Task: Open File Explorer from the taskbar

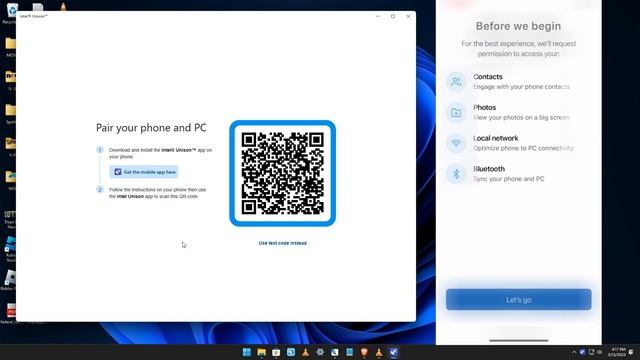Action: pyautogui.click(x=261, y=352)
